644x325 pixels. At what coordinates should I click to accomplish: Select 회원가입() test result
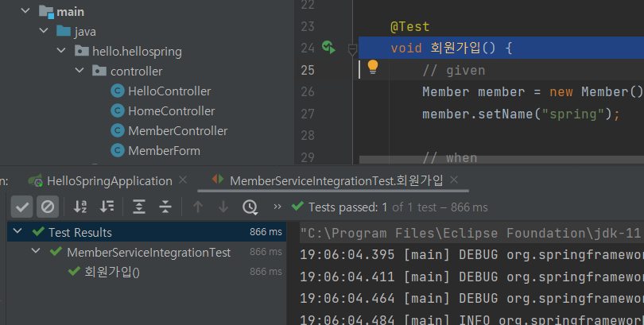point(146,272)
